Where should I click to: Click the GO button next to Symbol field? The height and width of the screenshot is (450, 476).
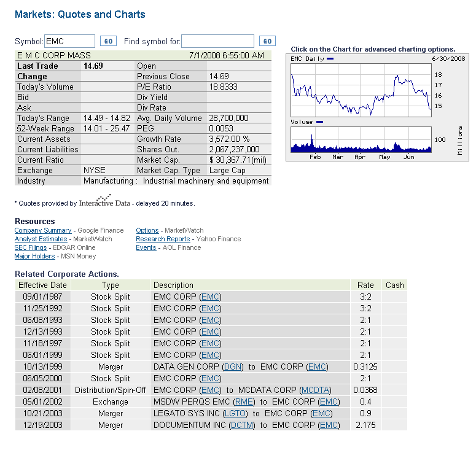pos(108,41)
